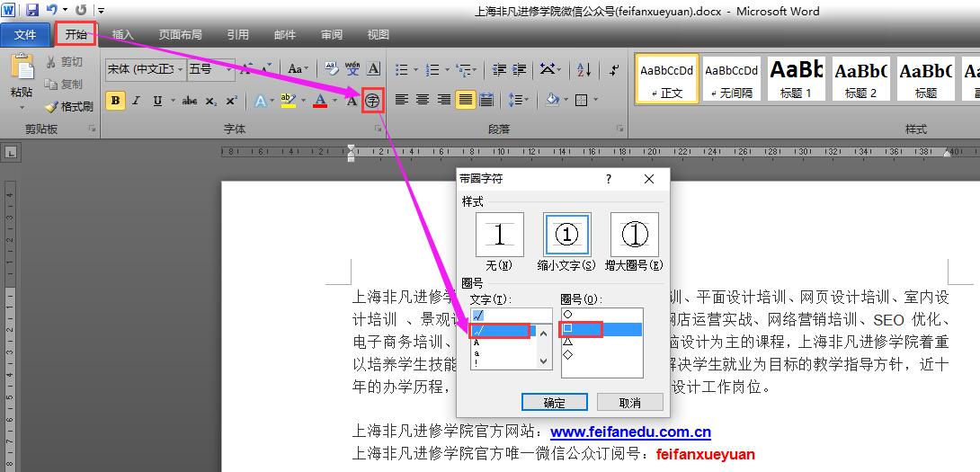This screenshot has height=472, width=980.
Task: Open the font name 宋体 dropdown
Action: pyautogui.click(x=146, y=69)
